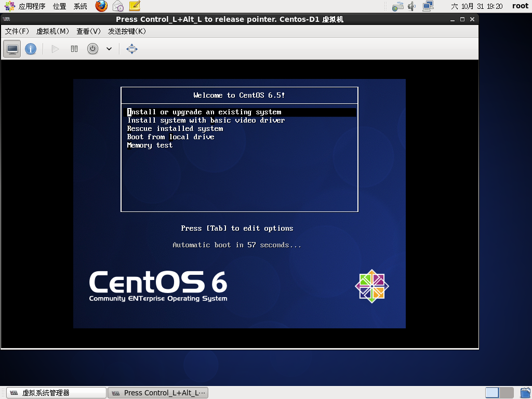Click the network connection tray icon
Screen dimensions: 532x399
397,6
